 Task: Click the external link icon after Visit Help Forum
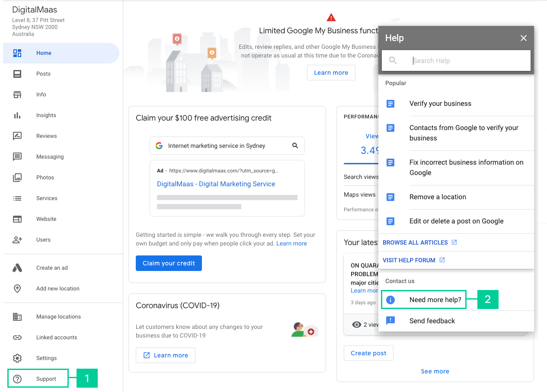coord(442,260)
